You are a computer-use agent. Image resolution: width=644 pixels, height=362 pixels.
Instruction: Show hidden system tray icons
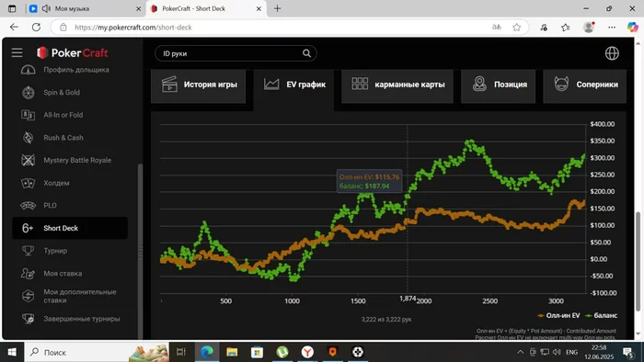tap(520, 352)
